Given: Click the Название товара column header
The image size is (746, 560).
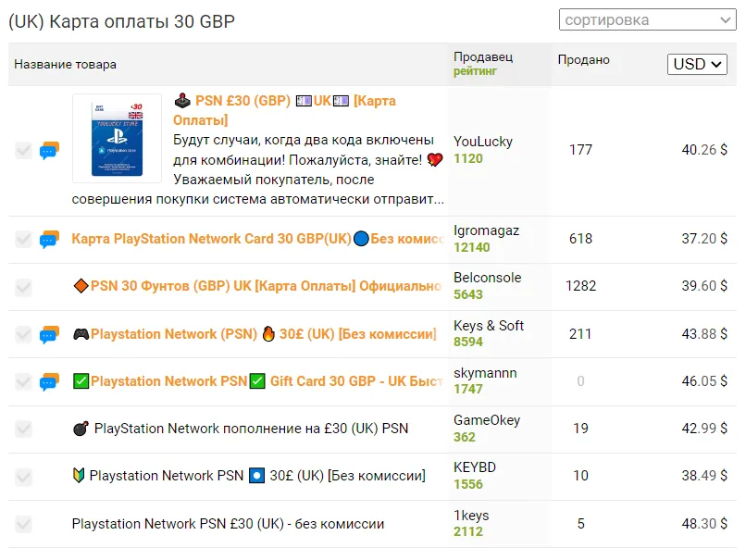Looking at the screenshot, I should [x=65, y=64].
